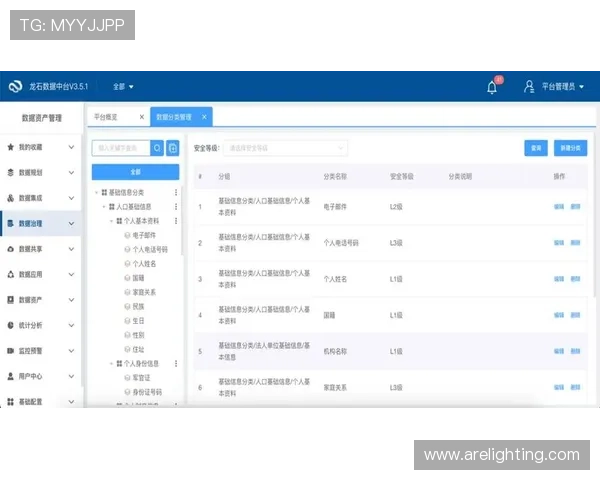This screenshot has width=600, height=480.
Task: Expand the 数据集成 menu chevron
Action: click(71, 198)
